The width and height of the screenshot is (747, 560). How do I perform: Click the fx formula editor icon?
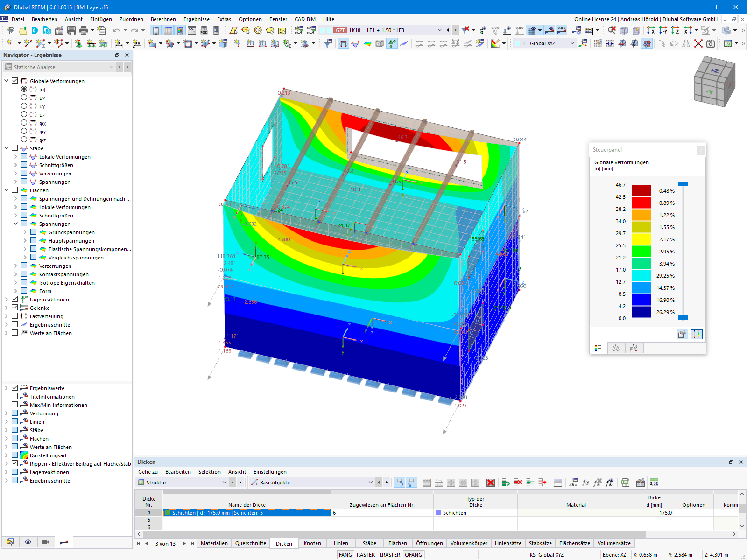(585, 483)
